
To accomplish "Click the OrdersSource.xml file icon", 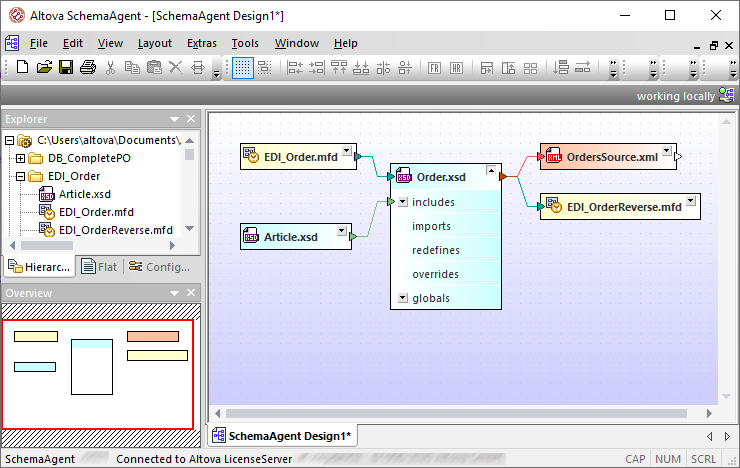I will tap(554, 156).
